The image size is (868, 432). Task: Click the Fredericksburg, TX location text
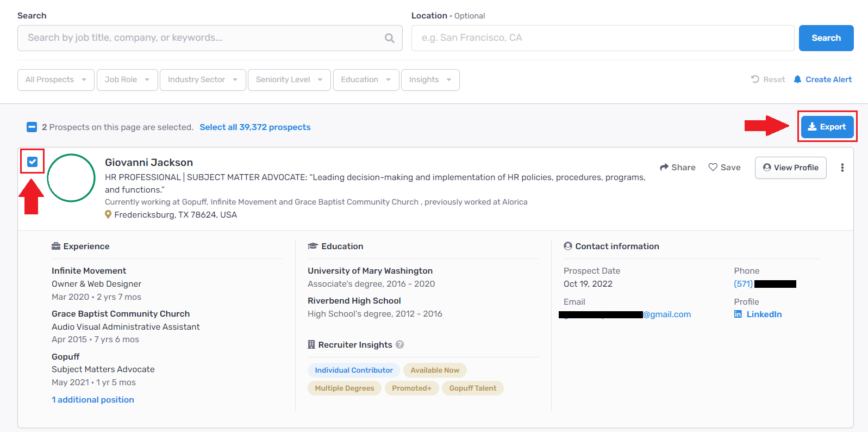coord(176,215)
